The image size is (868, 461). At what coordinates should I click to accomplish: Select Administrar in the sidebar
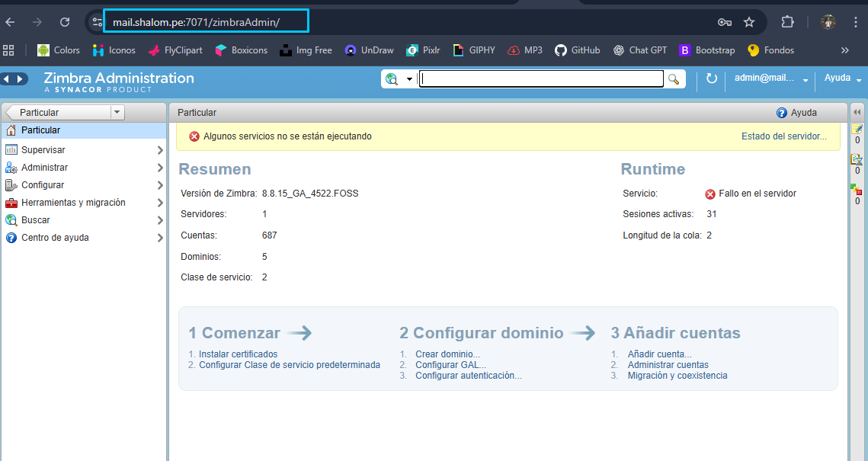point(44,168)
